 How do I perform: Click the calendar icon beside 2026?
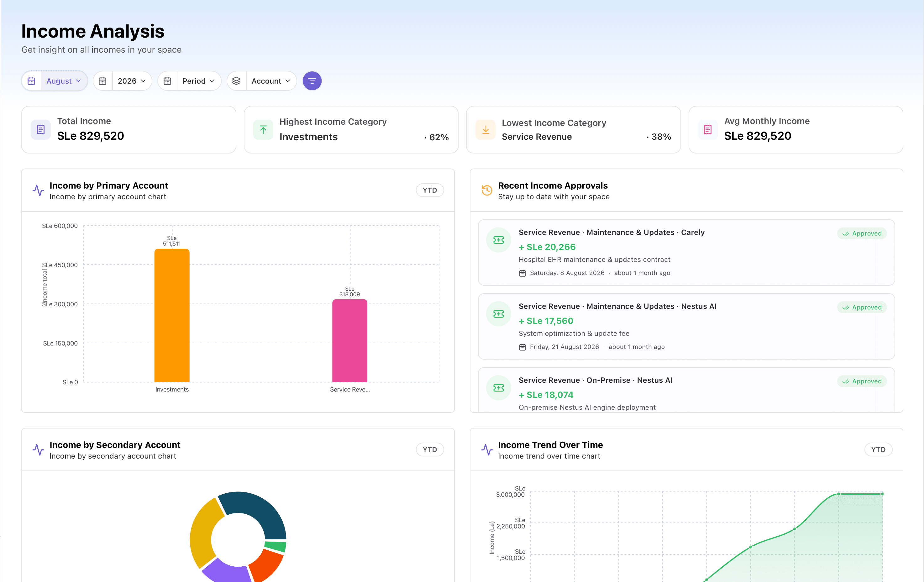click(102, 81)
